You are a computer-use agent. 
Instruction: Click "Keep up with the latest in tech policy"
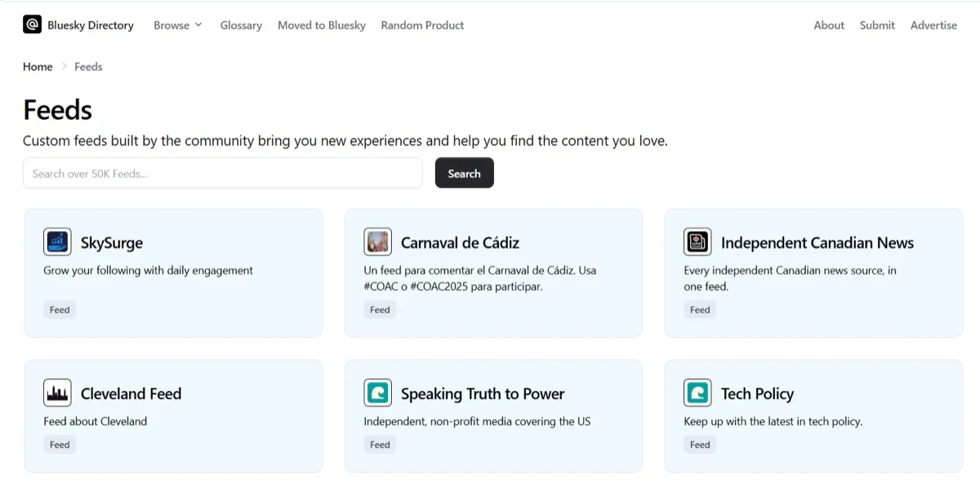(773, 421)
